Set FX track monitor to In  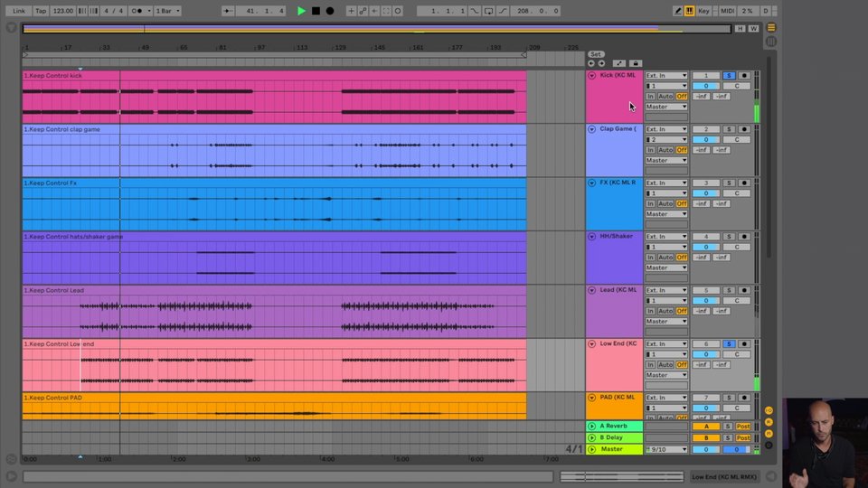pos(650,203)
